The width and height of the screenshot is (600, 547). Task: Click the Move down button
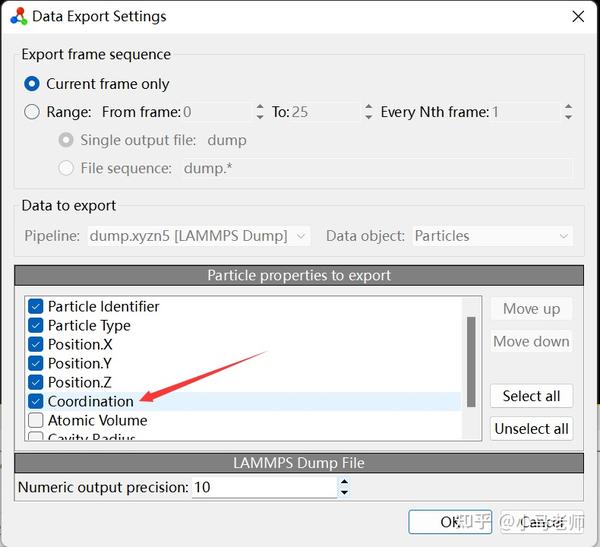(x=532, y=341)
